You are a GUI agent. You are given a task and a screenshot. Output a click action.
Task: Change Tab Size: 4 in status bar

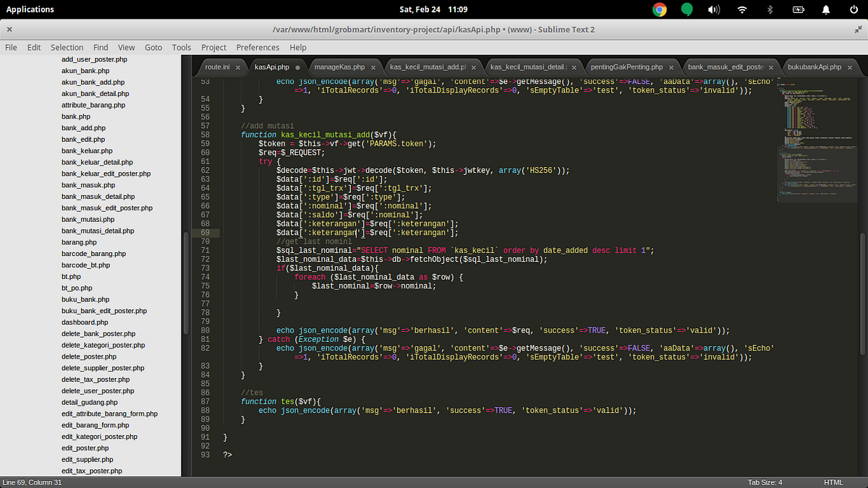(765, 482)
